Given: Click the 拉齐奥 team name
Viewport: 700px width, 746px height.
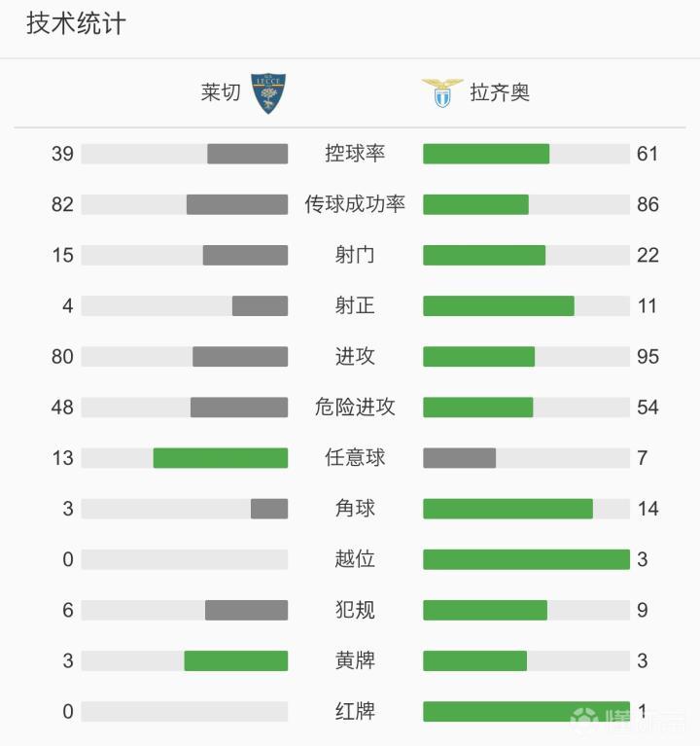Looking at the screenshot, I should (500, 93).
